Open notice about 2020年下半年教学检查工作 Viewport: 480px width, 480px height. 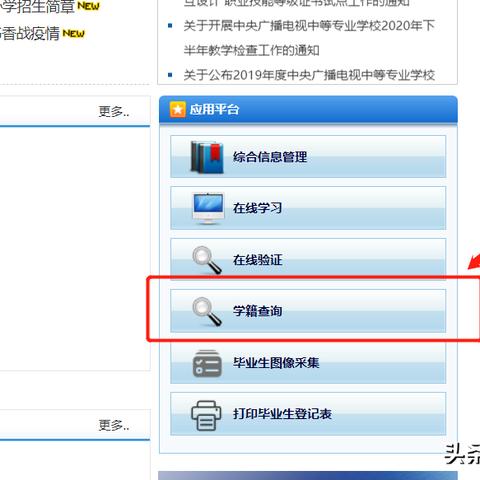tap(309, 38)
